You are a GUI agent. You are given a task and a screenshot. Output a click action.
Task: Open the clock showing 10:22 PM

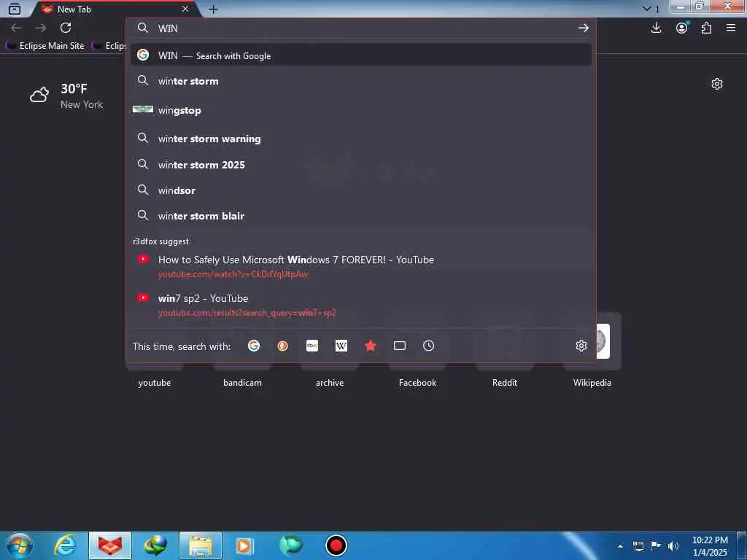710,546
